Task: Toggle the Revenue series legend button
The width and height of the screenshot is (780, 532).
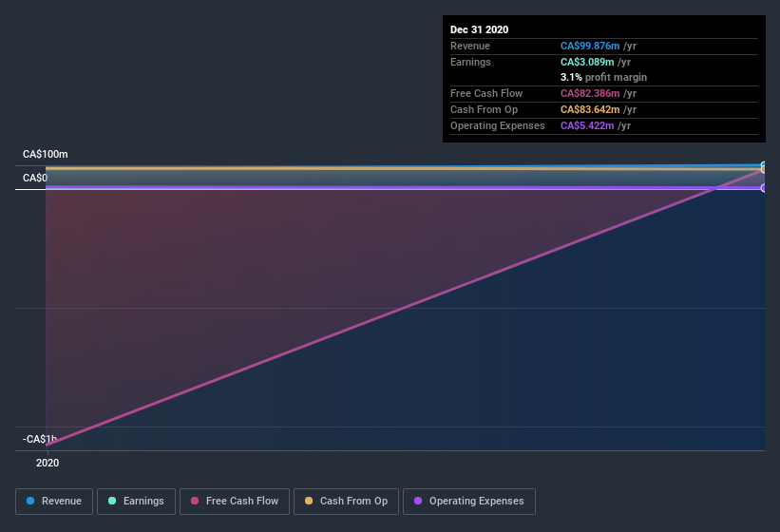Action: [54, 502]
